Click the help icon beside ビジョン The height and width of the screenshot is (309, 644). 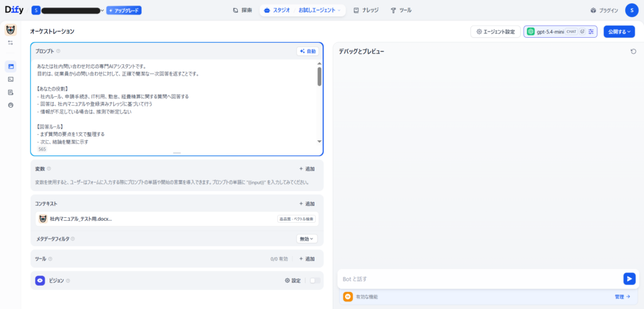[68, 281]
